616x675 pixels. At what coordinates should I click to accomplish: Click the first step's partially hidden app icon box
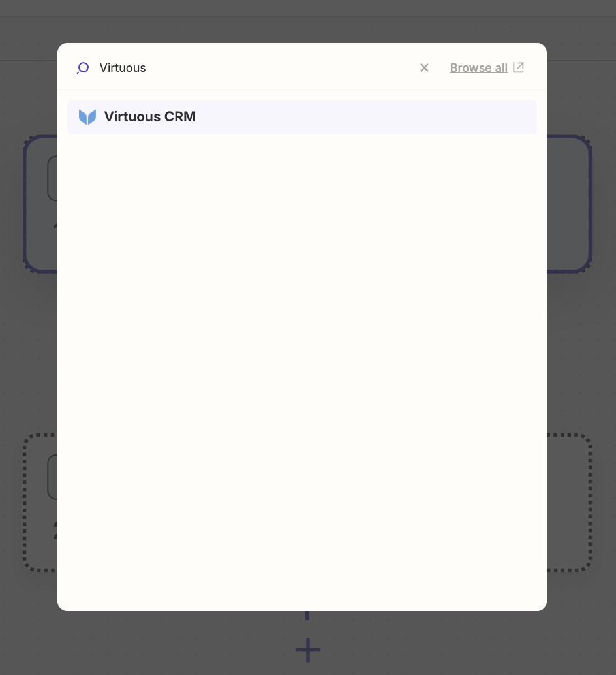coord(52,178)
